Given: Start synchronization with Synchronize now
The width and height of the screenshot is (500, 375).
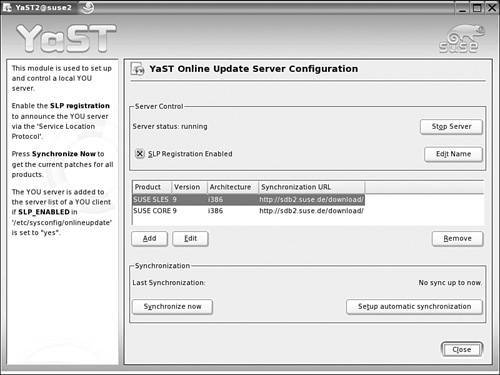Looking at the screenshot, I should click(172, 307).
